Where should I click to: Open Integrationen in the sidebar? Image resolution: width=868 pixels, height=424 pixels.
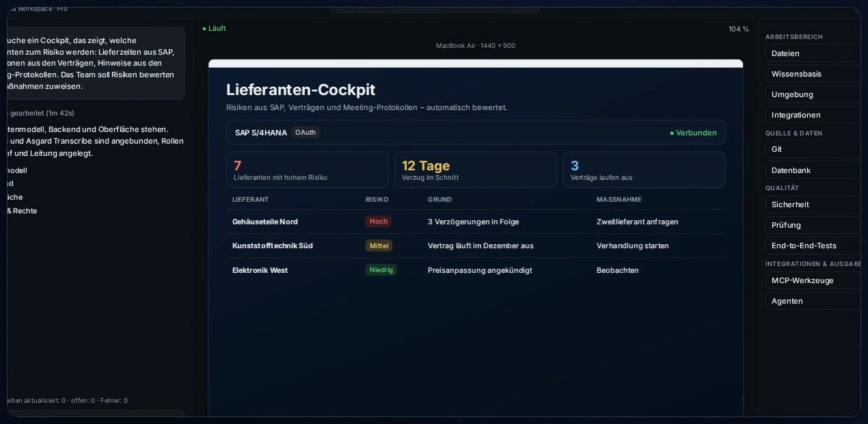[813, 115]
